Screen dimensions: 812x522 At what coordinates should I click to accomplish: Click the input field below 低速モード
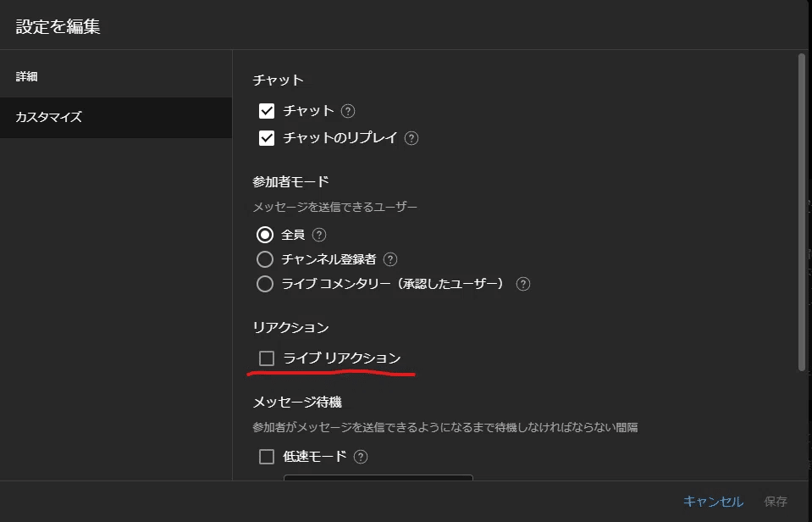pos(378,477)
